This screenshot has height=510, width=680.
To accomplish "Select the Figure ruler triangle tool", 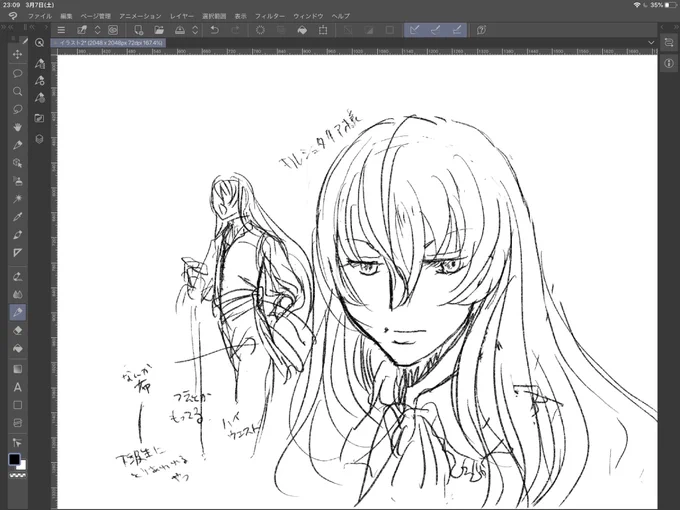I will [17, 252].
